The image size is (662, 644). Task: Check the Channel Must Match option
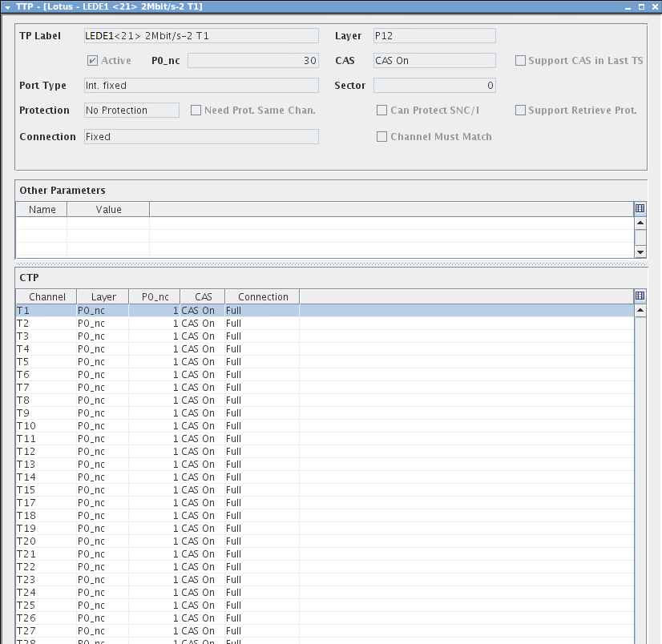(x=382, y=137)
